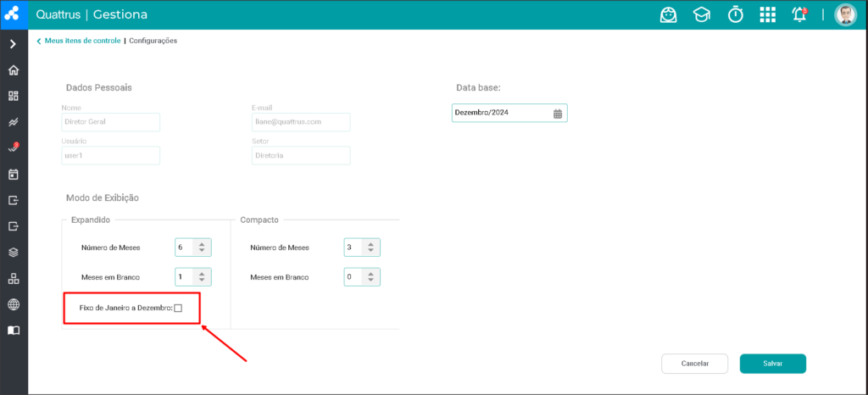Click the Expandido group label
This screenshot has height=395, width=868.
(91, 220)
